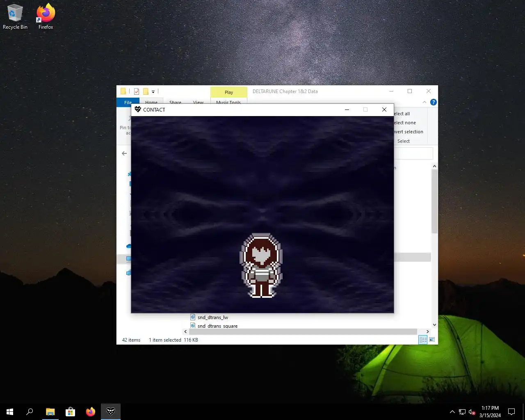Click the DELTARUNE heart icon in taskbar
This screenshot has width=525, height=420.
[x=111, y=411]
